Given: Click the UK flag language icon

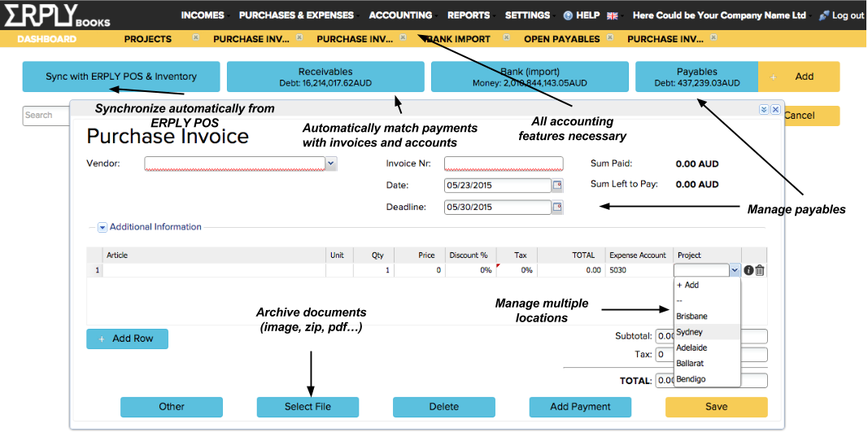Looking at the screenshot, I should (x=613, y=15).
